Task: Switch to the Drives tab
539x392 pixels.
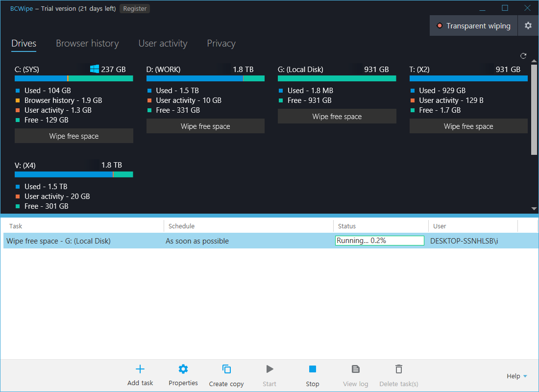Action: [24, 43]
